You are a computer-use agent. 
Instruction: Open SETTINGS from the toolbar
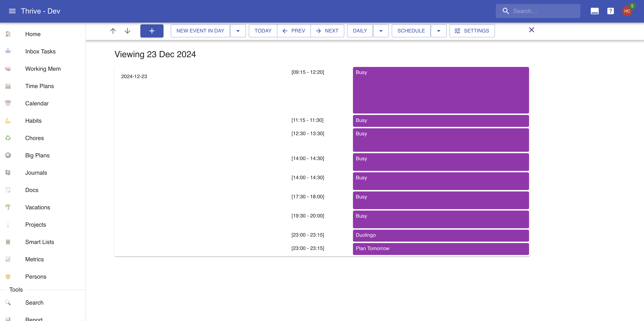(x=472, y=30)
